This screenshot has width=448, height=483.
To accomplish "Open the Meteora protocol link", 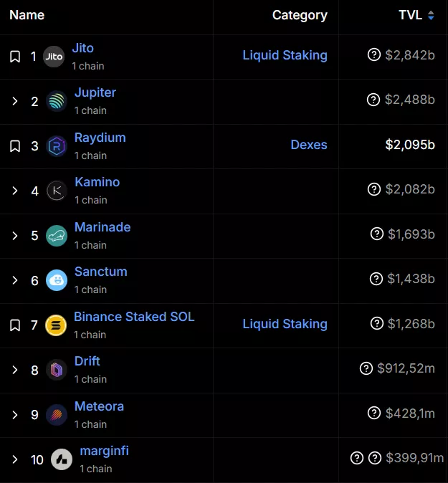I will click(99, 406).
